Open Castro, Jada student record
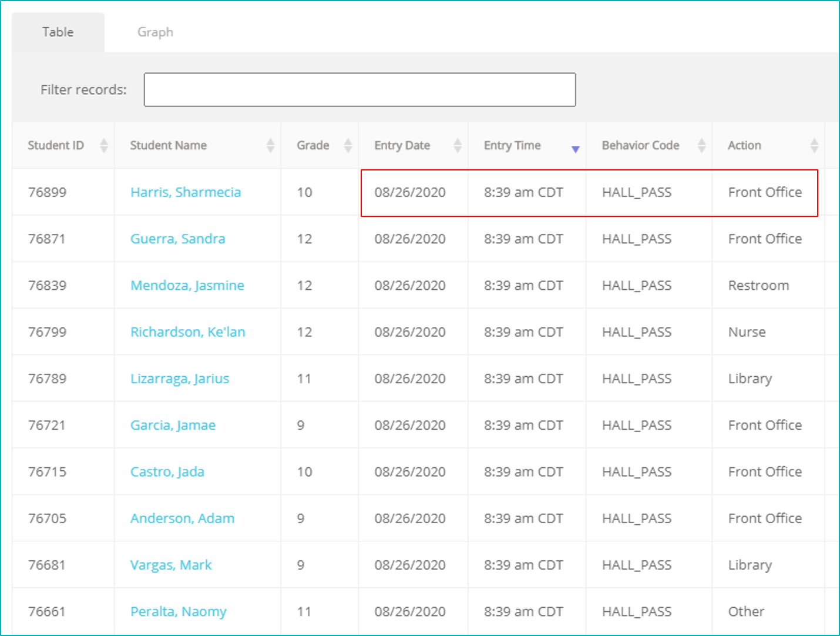 pyautogui.click(x=167, y=472)
